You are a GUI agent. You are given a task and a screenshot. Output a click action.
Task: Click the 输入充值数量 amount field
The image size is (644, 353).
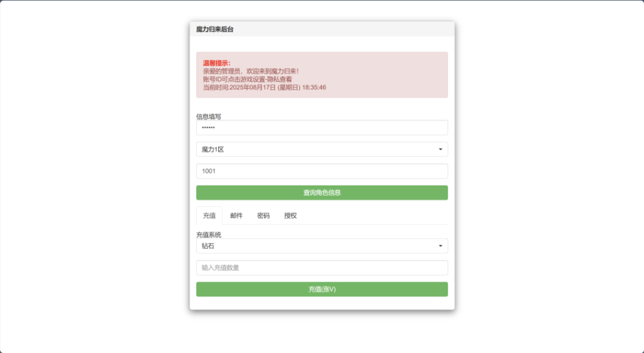[x=321, y=268]
